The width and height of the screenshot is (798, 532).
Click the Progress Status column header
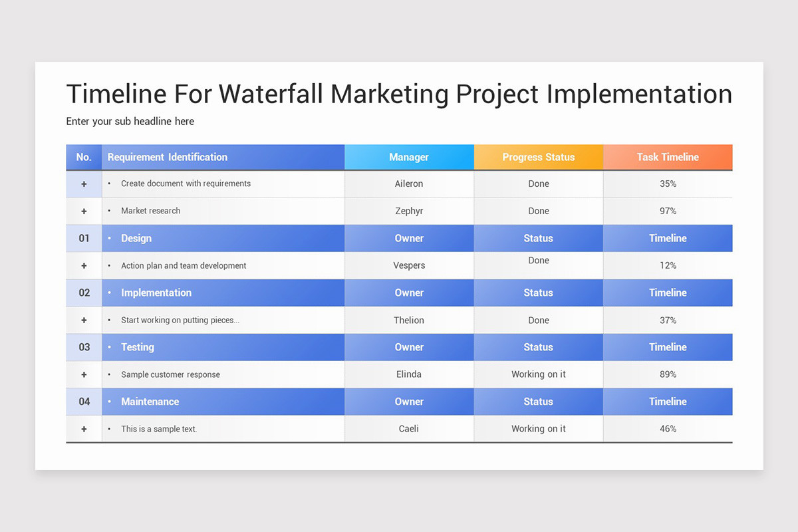click(538, 157)
